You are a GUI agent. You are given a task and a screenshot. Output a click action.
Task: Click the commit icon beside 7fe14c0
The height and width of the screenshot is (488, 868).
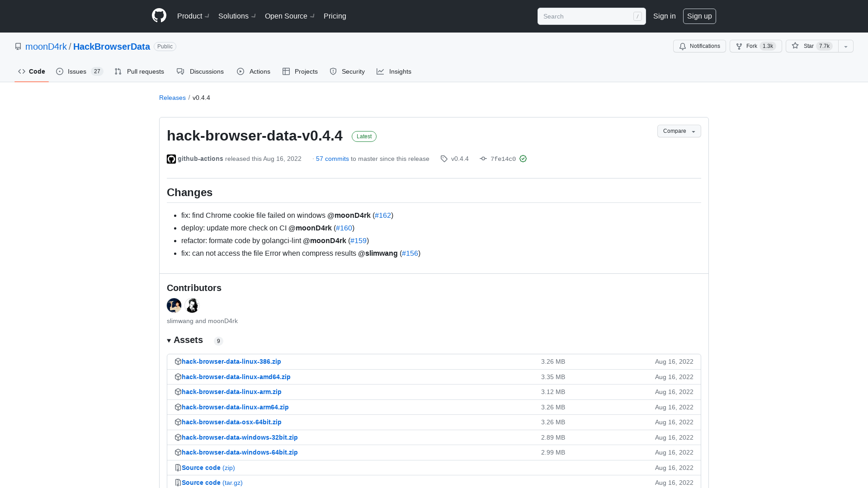483,159
